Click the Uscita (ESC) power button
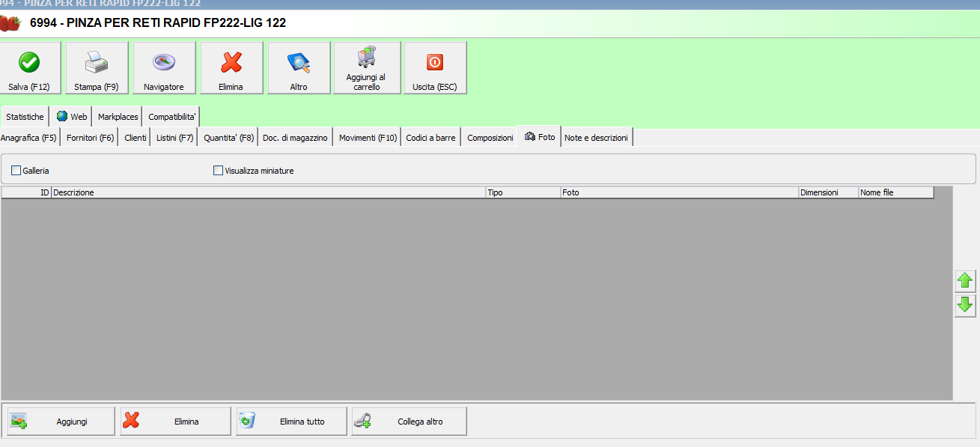980x447 pixels. (x=435, y=67)
